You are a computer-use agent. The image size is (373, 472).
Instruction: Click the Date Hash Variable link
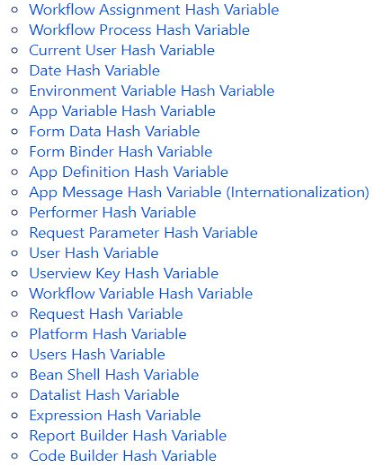pos(94,71)
